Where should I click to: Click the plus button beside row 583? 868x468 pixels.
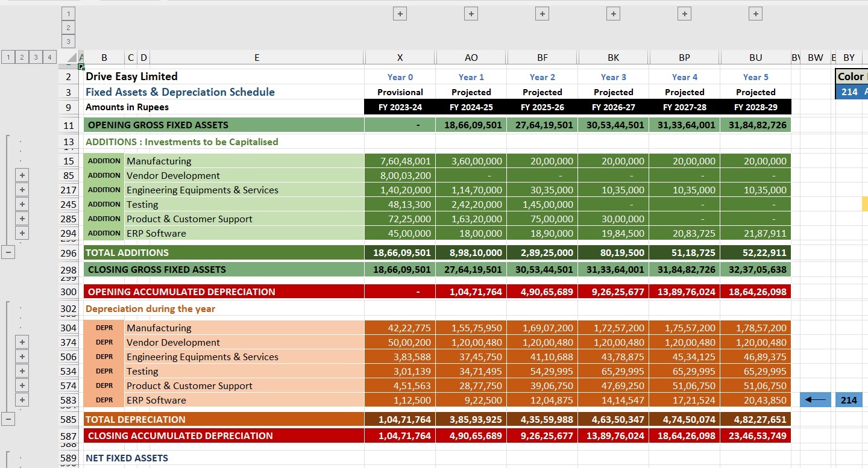click(22, 400)
